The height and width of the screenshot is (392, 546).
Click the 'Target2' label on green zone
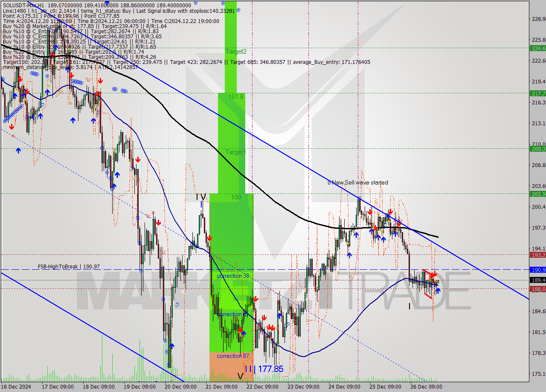click(x=236, y=52)
